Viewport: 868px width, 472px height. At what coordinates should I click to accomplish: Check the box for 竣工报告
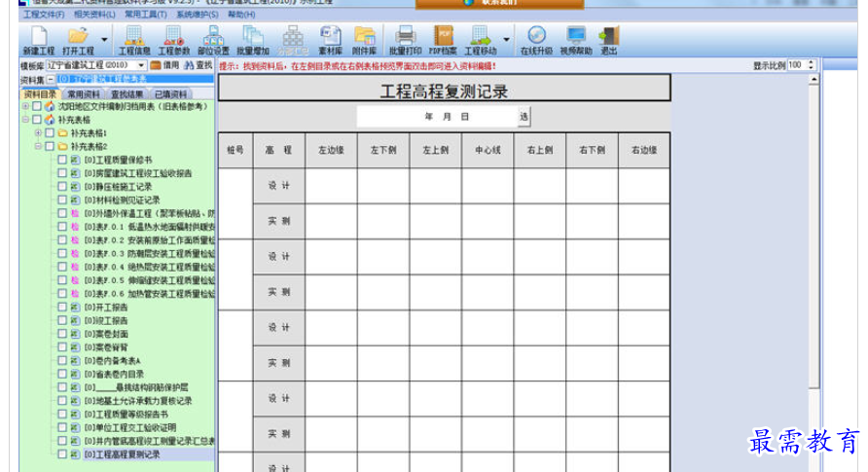point(62,320)
